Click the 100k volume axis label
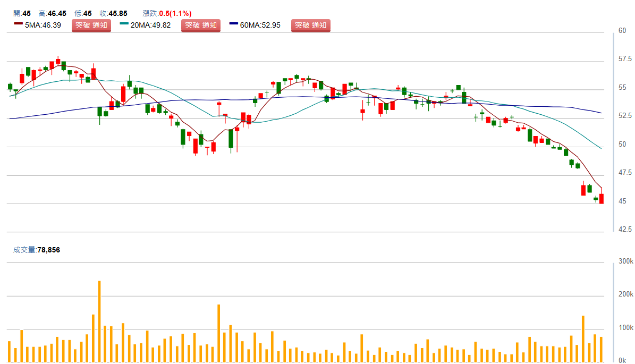 [625, 327]
